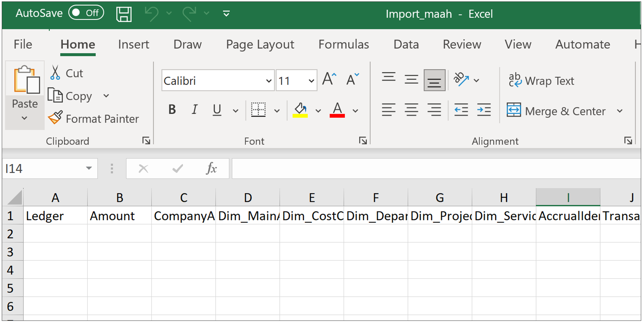Switch to the Data tab
644x324 pixels.
406,45
